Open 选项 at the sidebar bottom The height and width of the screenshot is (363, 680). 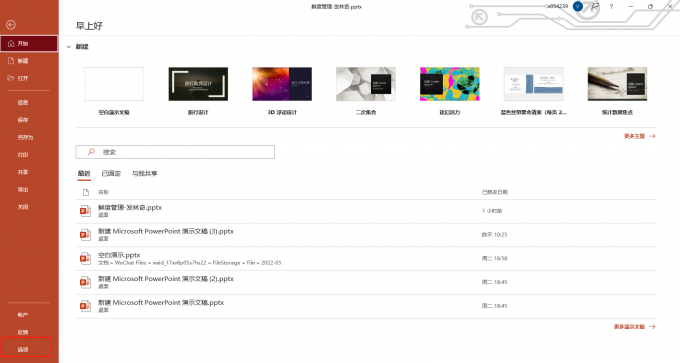tap(23, 350)
